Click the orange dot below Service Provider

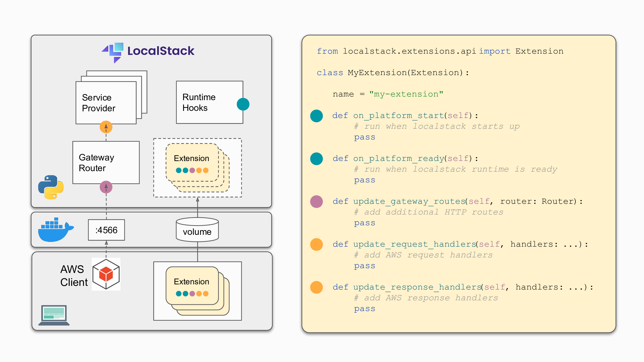coord(106,127)
